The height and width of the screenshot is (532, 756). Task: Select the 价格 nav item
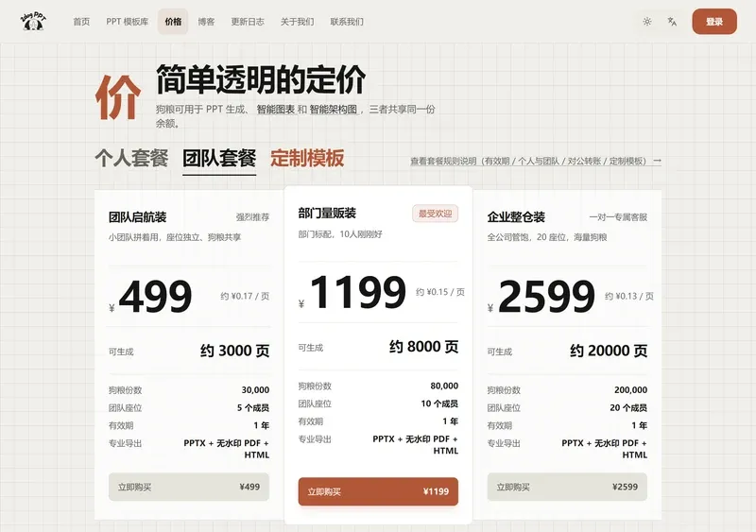173,22
